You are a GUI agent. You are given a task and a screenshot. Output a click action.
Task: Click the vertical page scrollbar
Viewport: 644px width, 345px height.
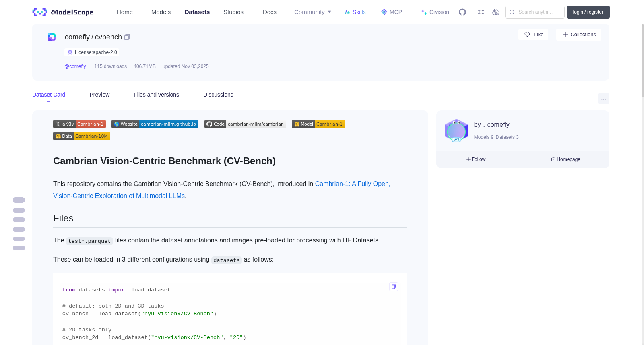click(x=642, y=60)
